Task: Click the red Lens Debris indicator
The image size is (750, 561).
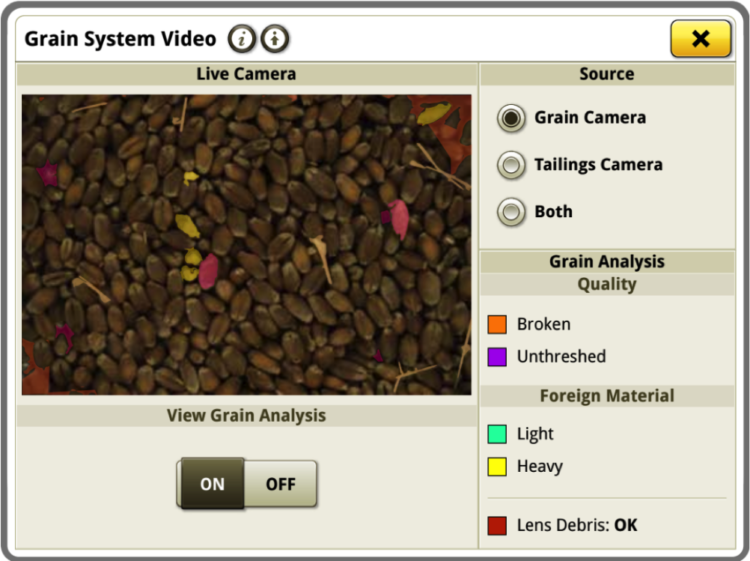Action: [497, 525]
